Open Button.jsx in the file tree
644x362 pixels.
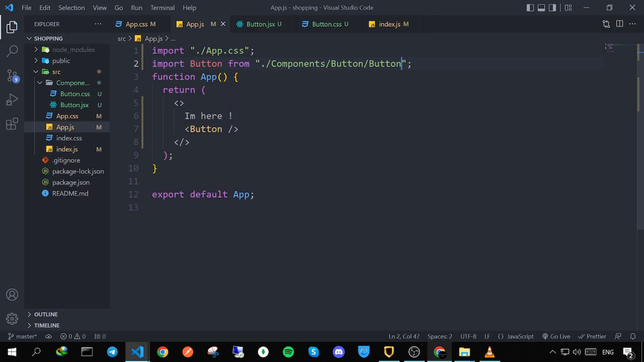(74, 105)
